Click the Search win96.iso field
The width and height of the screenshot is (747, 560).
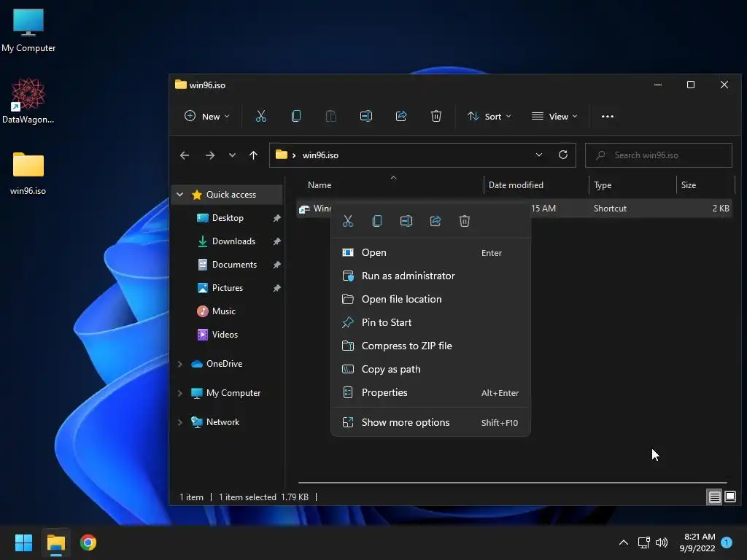point(659,155)
